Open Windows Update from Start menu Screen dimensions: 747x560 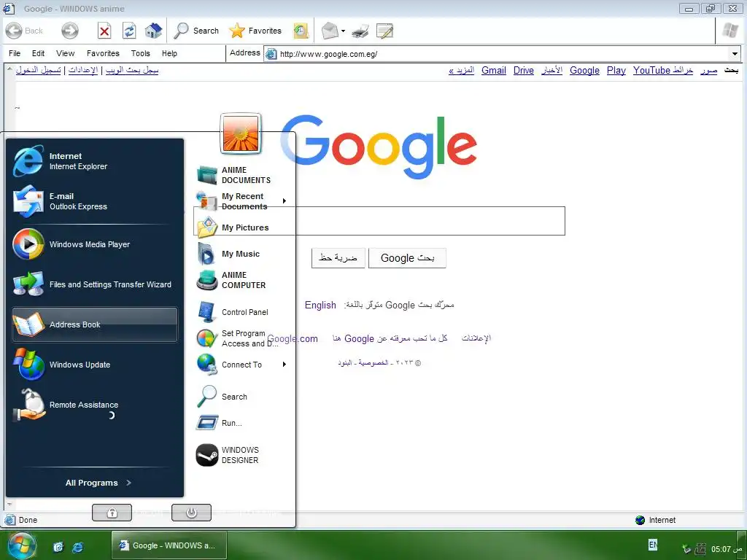point(96,365)
